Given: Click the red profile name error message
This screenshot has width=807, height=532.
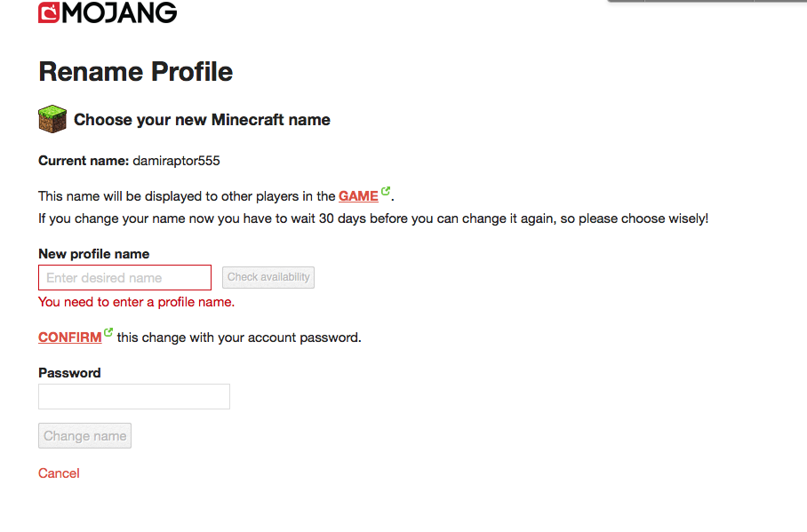Looking at the screenshot, I should (x=136, y=302).
